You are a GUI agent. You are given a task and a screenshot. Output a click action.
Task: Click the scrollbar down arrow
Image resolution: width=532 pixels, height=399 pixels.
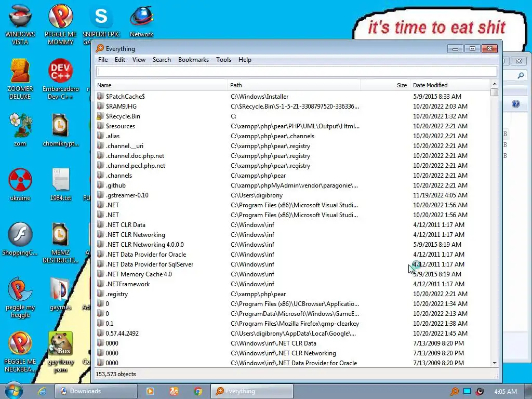[495, 363]
